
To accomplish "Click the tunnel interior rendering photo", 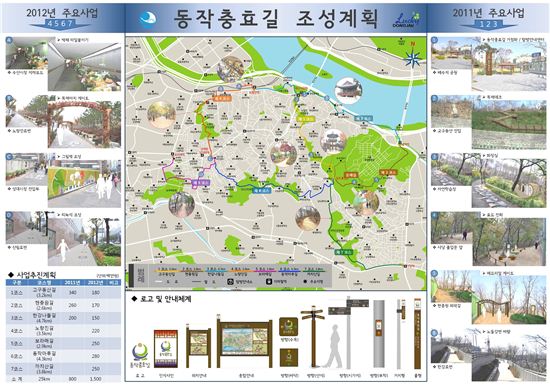I will (84, 67).
